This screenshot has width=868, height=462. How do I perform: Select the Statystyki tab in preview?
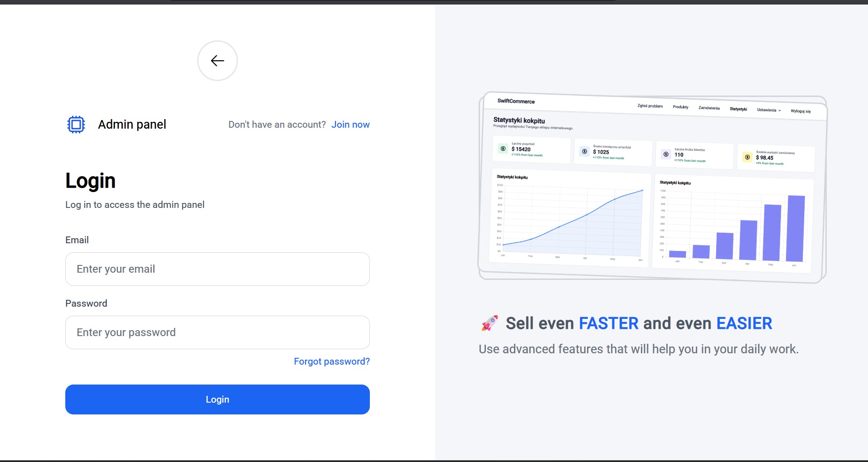(738, 109)
